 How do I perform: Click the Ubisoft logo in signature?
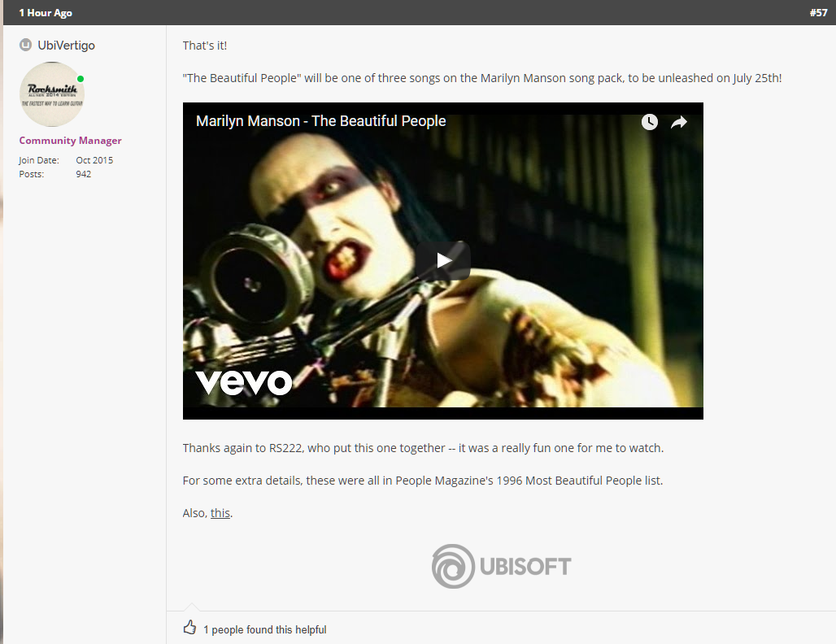(x=501, y=566)
